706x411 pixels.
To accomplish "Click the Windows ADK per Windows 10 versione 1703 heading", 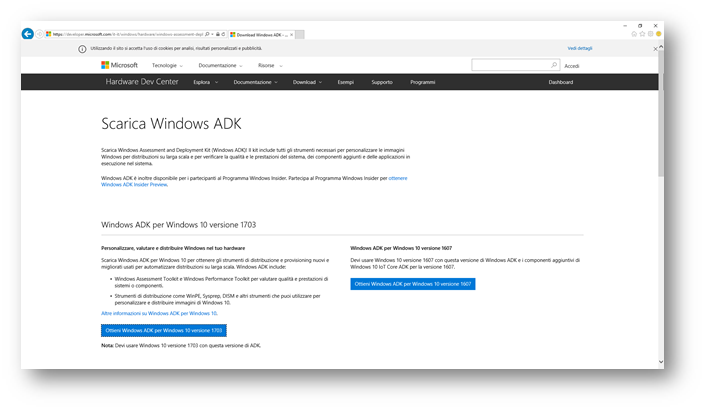I will pos(178,225).
